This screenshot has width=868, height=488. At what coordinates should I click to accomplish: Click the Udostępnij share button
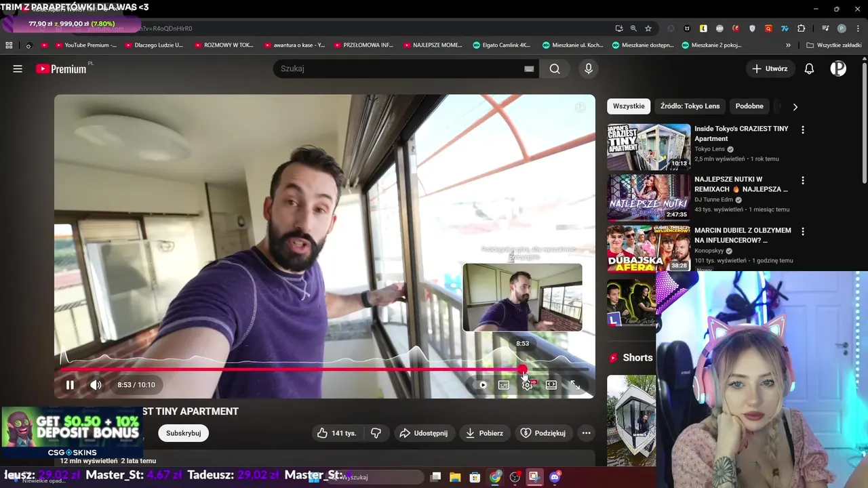424,433
